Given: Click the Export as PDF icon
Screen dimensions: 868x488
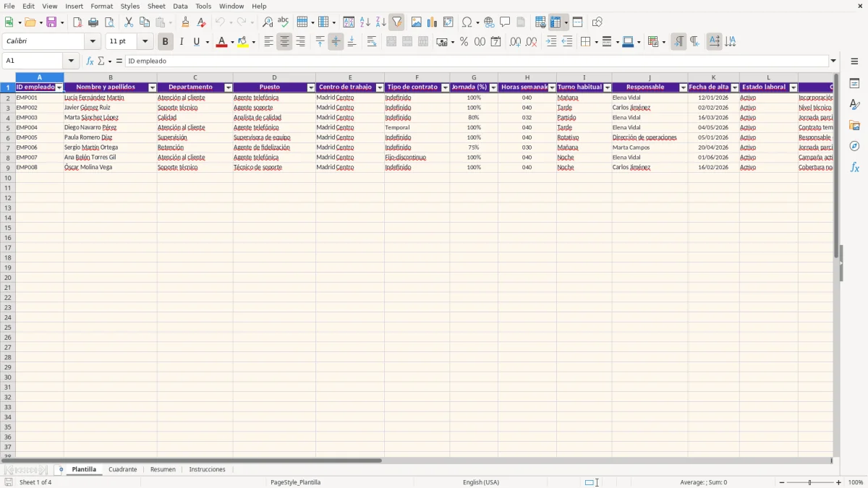Looking at the screenshot, I should point(77,22).
